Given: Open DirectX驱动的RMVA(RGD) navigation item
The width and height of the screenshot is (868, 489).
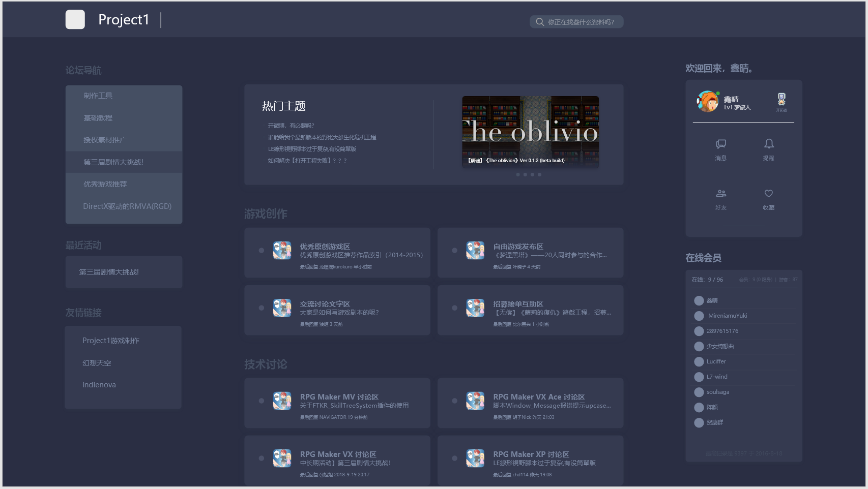Looking at the screenshot, I should (124, 206).
